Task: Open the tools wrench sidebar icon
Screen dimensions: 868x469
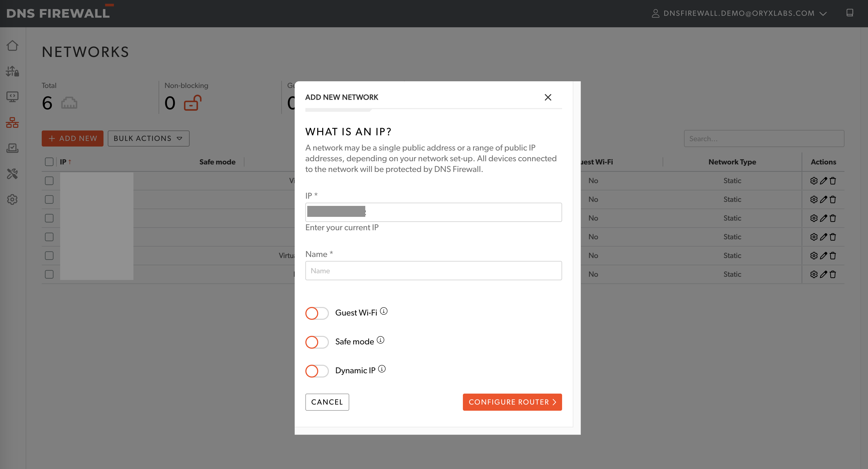Action: [13, 174]
